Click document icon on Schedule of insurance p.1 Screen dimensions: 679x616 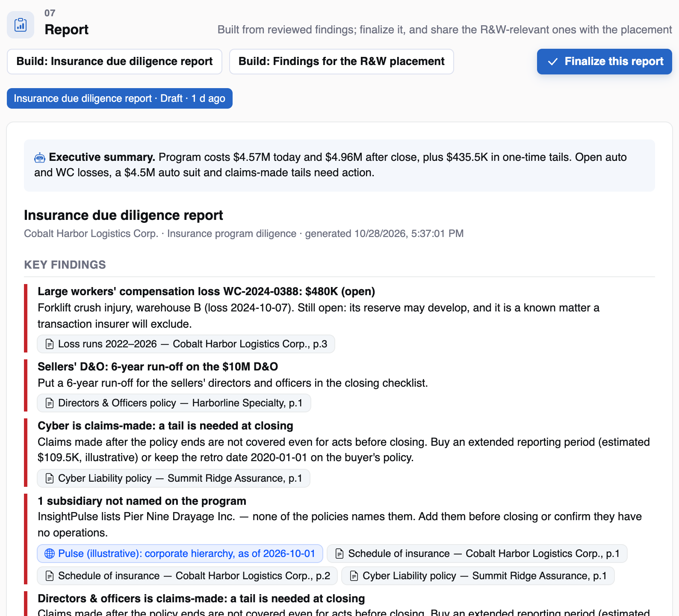point(339,554)
